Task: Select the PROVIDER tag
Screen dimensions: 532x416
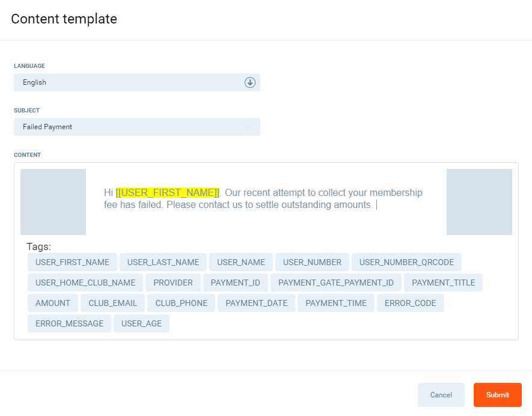Action: tap(173, 283)
